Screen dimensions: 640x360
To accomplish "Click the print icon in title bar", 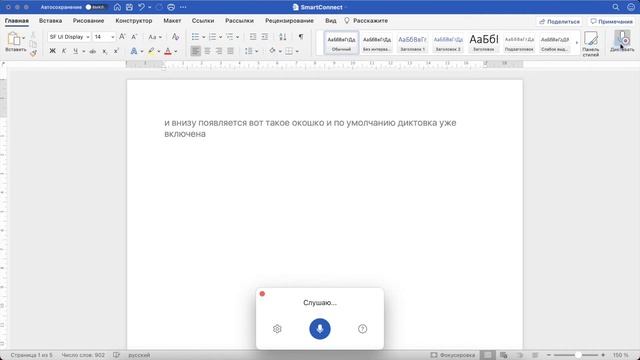I will [x=171, y=7].
